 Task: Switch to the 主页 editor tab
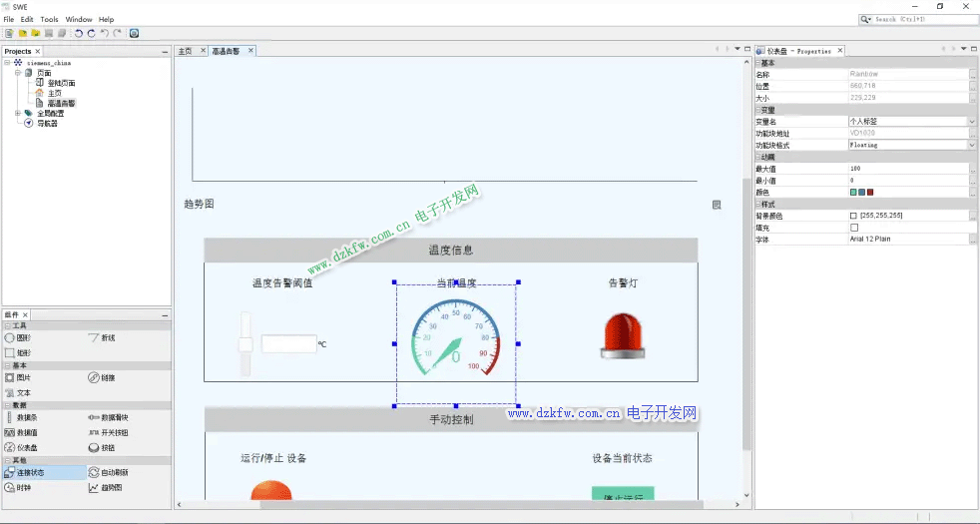click(x=186, y=51)
